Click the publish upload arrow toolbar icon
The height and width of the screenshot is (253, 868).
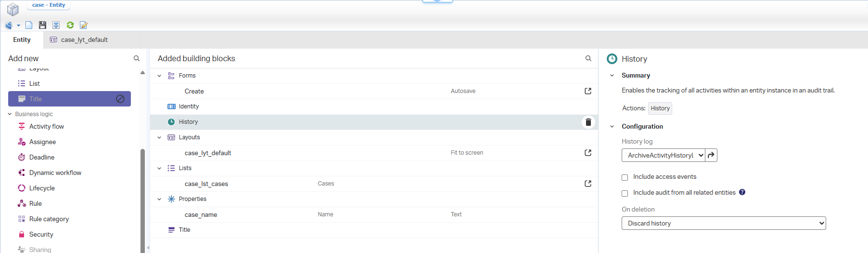tap(56, 25)
